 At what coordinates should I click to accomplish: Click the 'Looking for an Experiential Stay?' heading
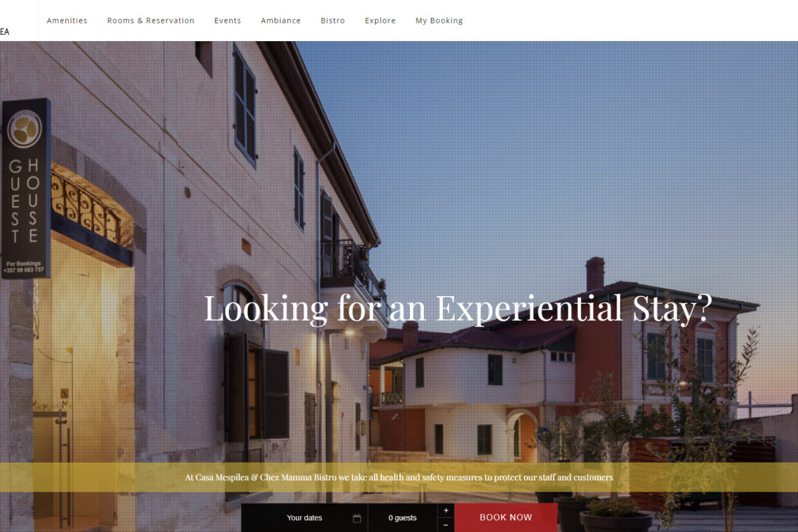tap(458, 308)
